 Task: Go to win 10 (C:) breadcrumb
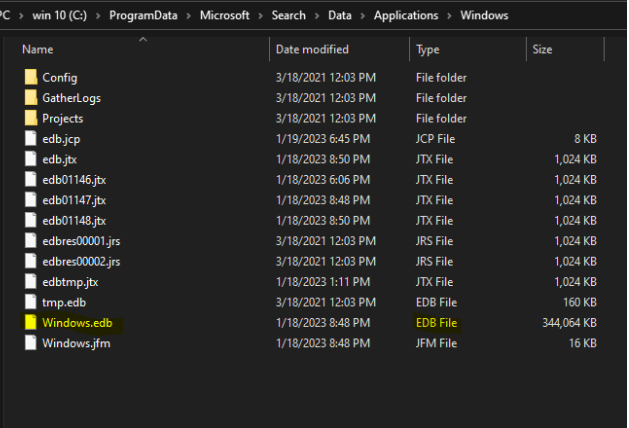pyautogui.click(x=59, y=16)
